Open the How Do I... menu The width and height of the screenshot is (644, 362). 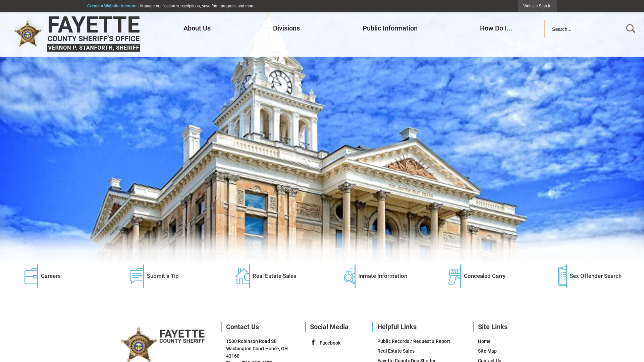[x=496, y=28]
